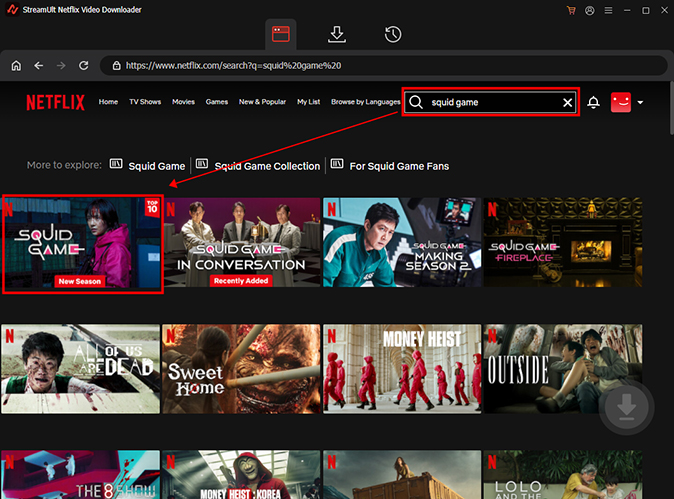Click the URL address bar

(383, 65)
